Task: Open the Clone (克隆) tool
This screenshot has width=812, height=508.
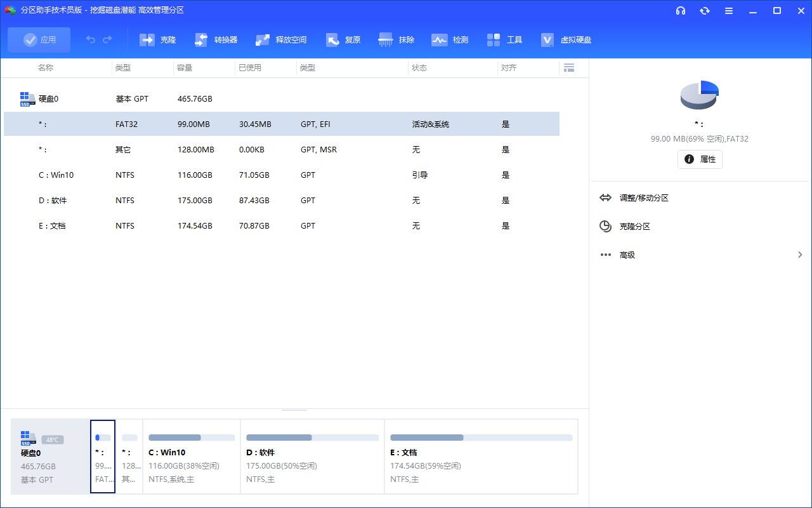Action: (158, 40)
